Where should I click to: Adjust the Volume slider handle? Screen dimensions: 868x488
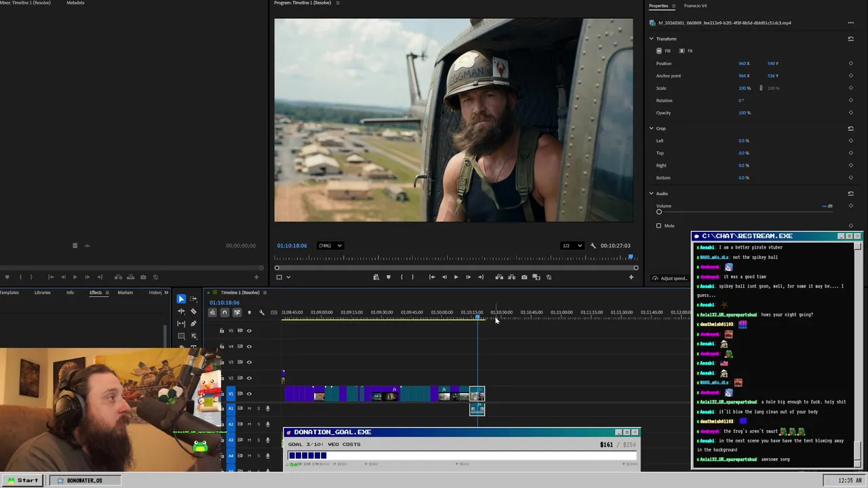658,211
